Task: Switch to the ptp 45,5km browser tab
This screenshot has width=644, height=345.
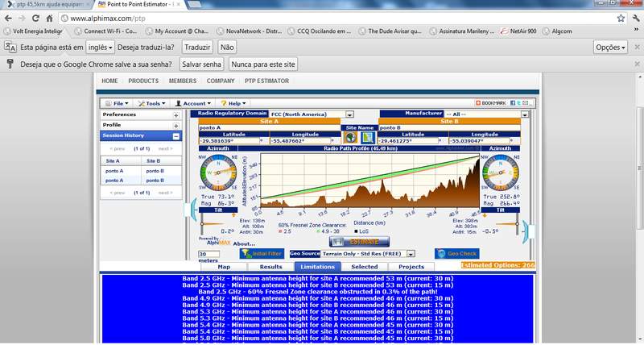Action: point(47,5)
